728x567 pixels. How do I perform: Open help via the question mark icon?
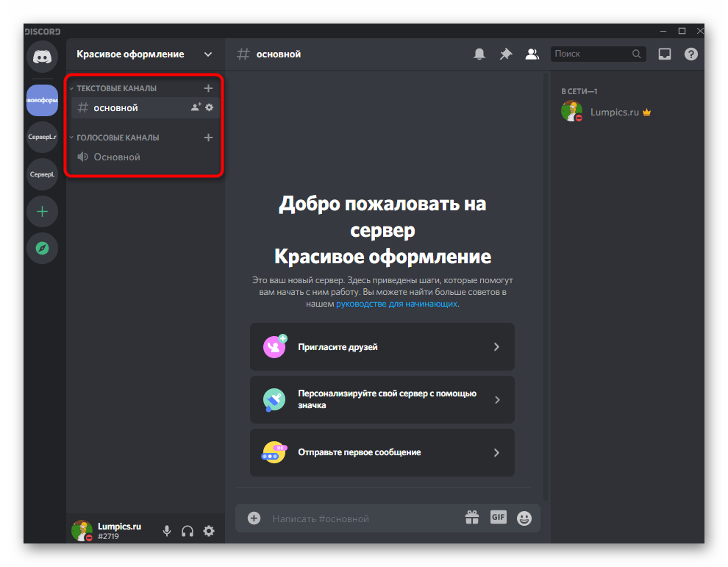(x=690, y=54)
